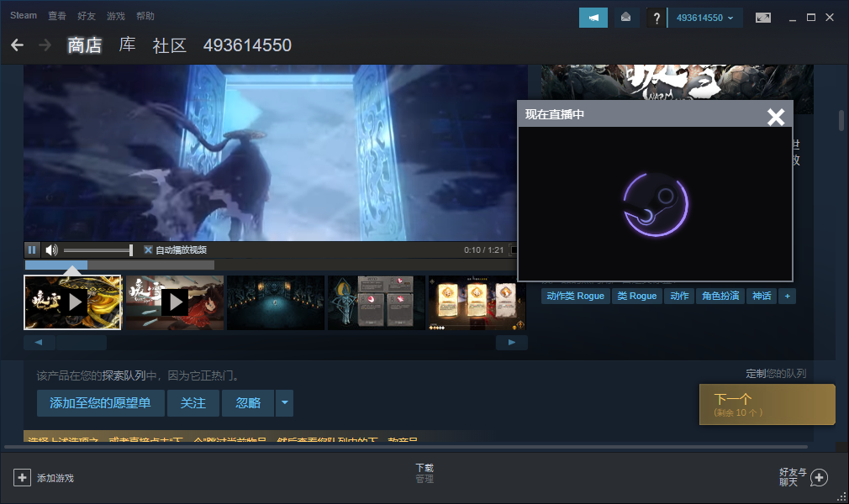This screenshot has height=504, width=849.
Task: Select the 动作 tag
Action: tap(679, 297)
